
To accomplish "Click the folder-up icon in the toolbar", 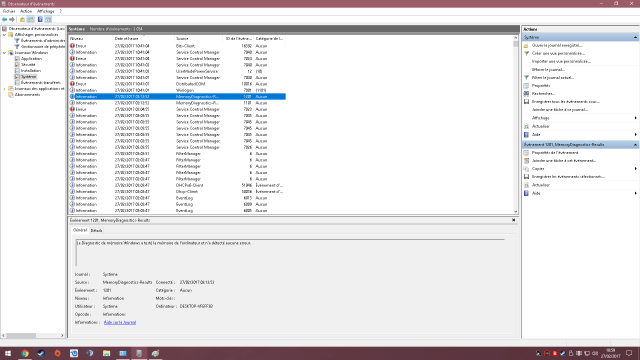I will click(x=22, y=20).
